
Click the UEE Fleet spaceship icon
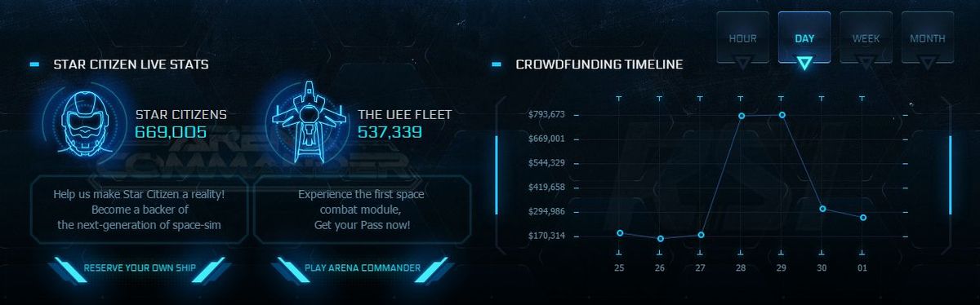[x=307, y=121]
